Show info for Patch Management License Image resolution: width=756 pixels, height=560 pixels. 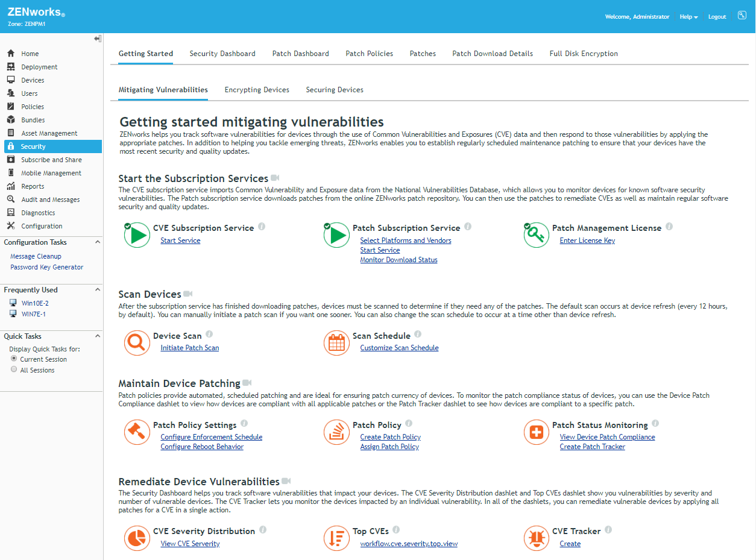click(x=669, y=227)
